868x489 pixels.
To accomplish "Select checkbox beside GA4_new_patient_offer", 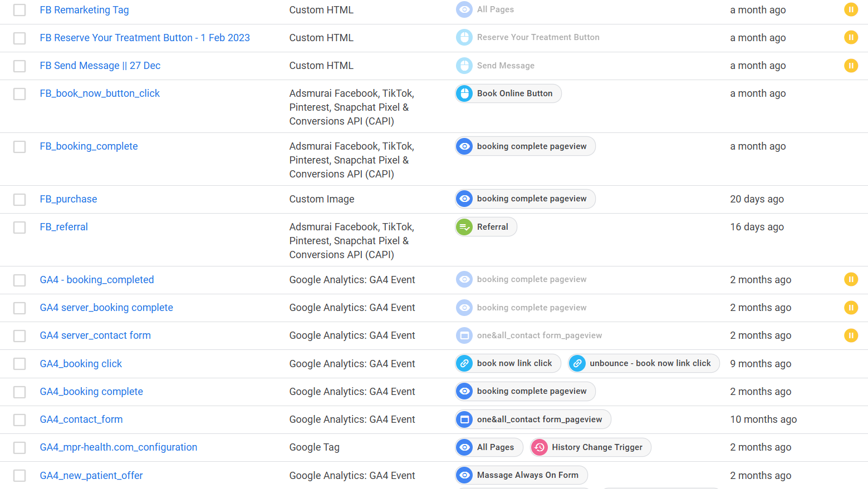I will [x=19, y=476].
